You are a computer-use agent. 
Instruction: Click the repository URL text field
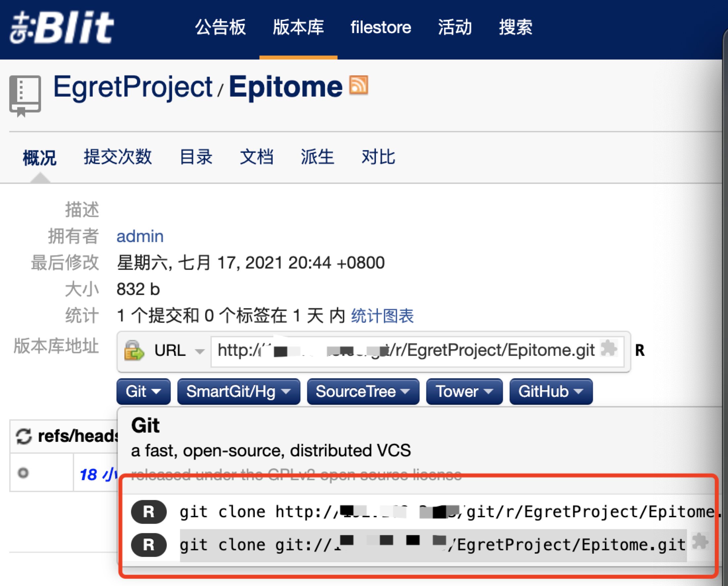click(405, 351)
